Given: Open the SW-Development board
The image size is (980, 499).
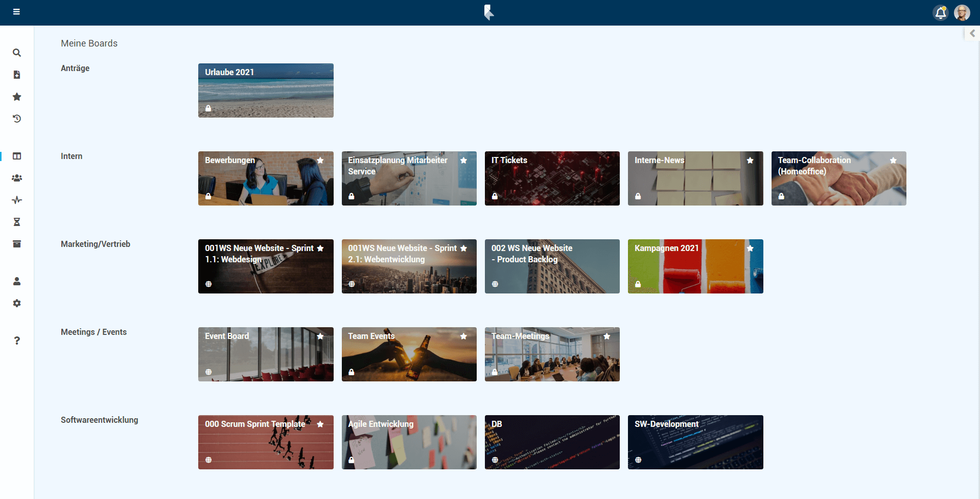Looking at the screenshot, I should [x=695, y=443].
